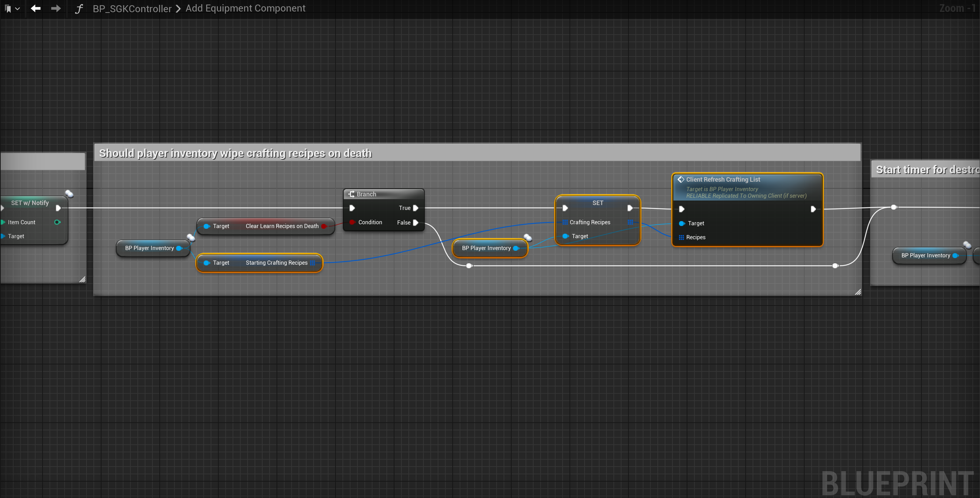Image resolution: width=980 pixels, height=498 pixels.
Task: Click the Starting Crafting Recipes array output pin
Action: [x=313, y=263]
